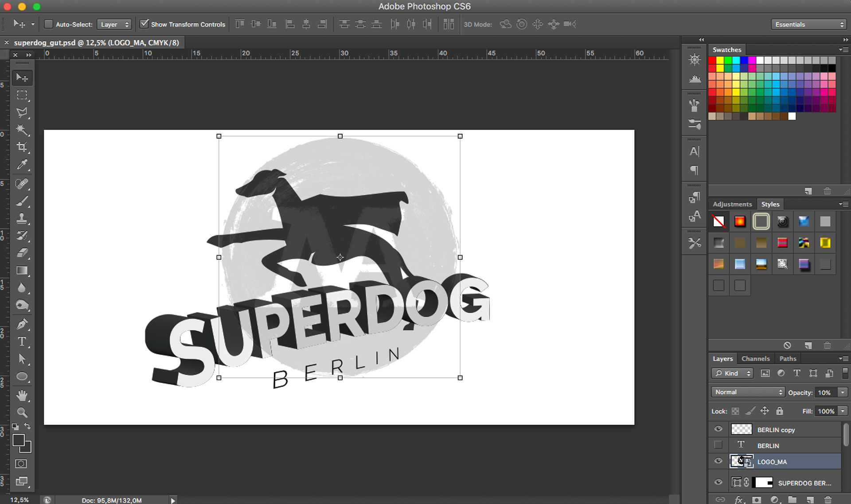The width and height of the screenshot is (851, 504).
Task: Show the hidden BERLIN text layer
Action: 718,445
